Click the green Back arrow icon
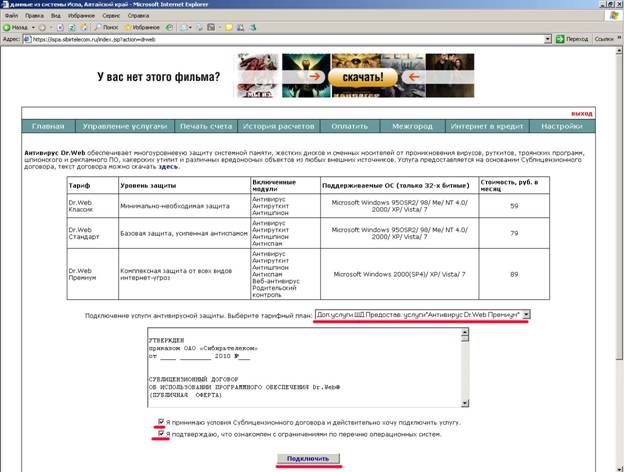This screenshot has height=472, width=624. coord(7,27)
